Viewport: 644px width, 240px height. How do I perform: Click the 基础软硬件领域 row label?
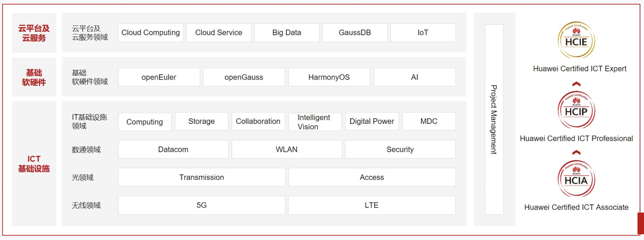pos(90,77)
